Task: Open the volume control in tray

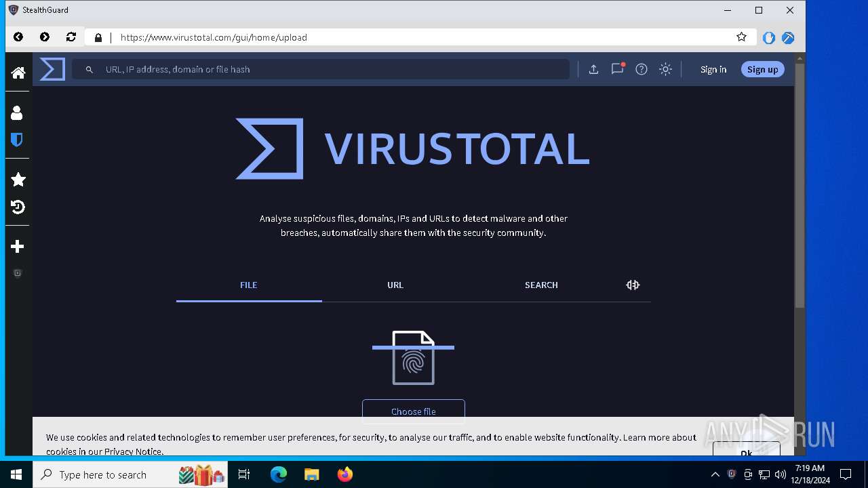Action: pyautogui.click(x=781, y=474)
